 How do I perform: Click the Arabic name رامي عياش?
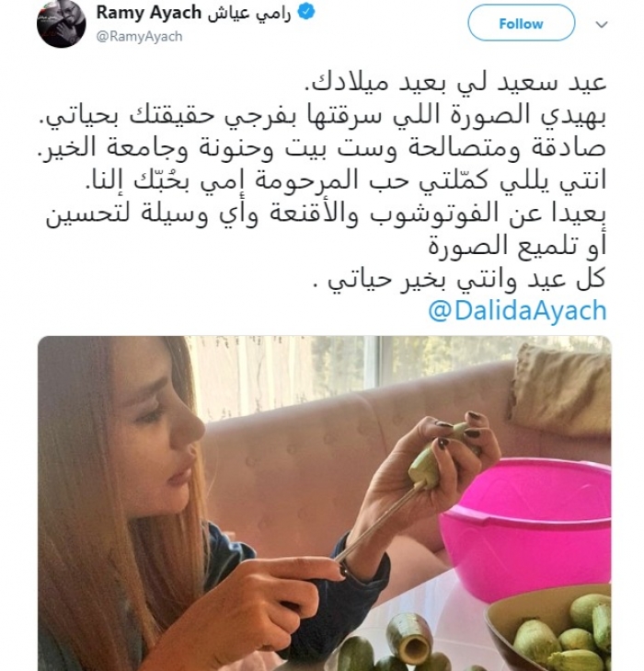[x=249, y=13]
